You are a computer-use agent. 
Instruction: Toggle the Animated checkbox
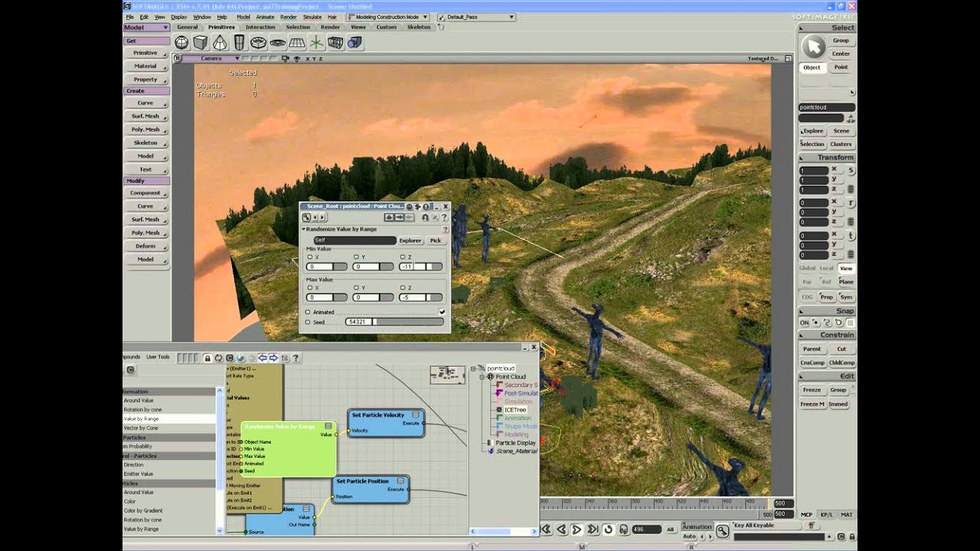(x=442, y=311)
